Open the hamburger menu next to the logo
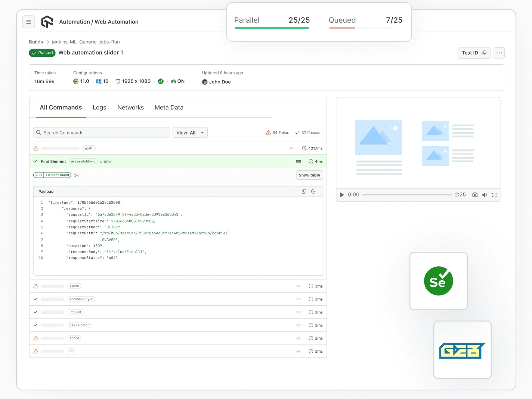 pos(29,22)
